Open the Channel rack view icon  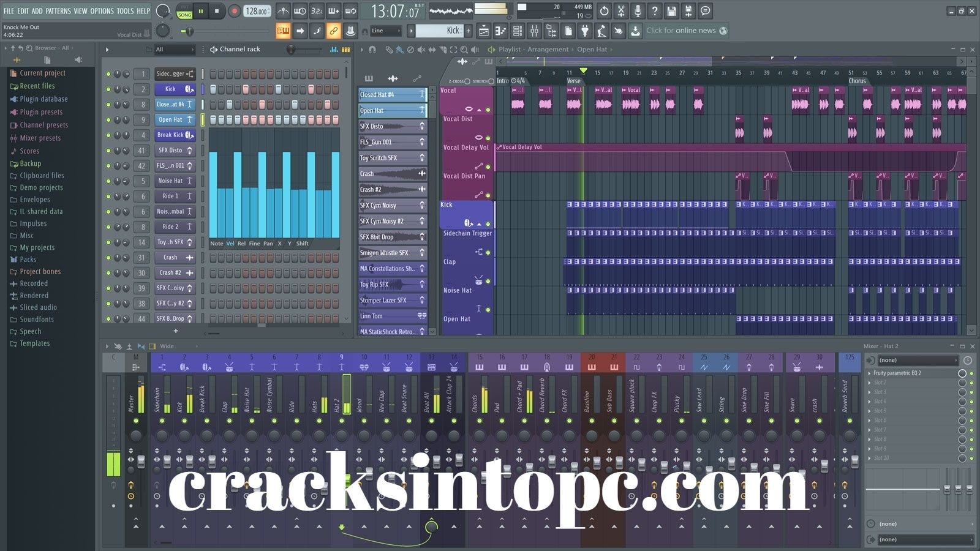click(x=518, y=31)
